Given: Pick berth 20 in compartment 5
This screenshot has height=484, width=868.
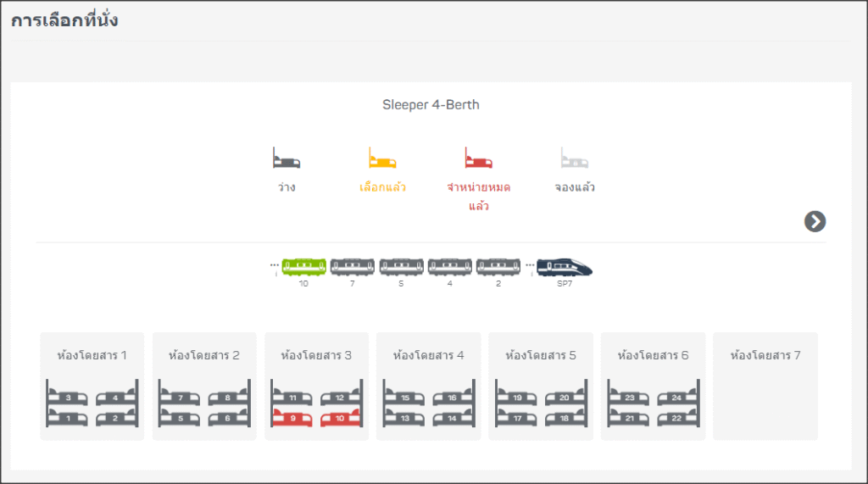Looking at the screenshot, I should [x=560, y=397].
